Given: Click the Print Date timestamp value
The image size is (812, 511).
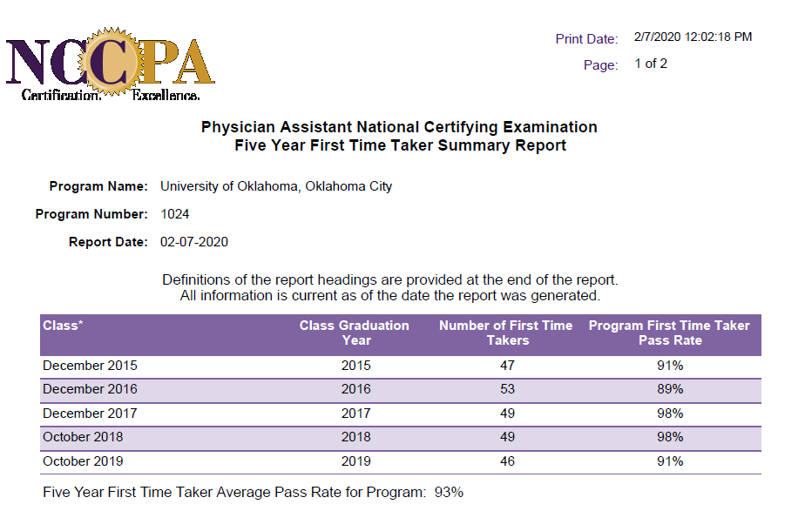Looking at the screenshot, I should 693,37.
